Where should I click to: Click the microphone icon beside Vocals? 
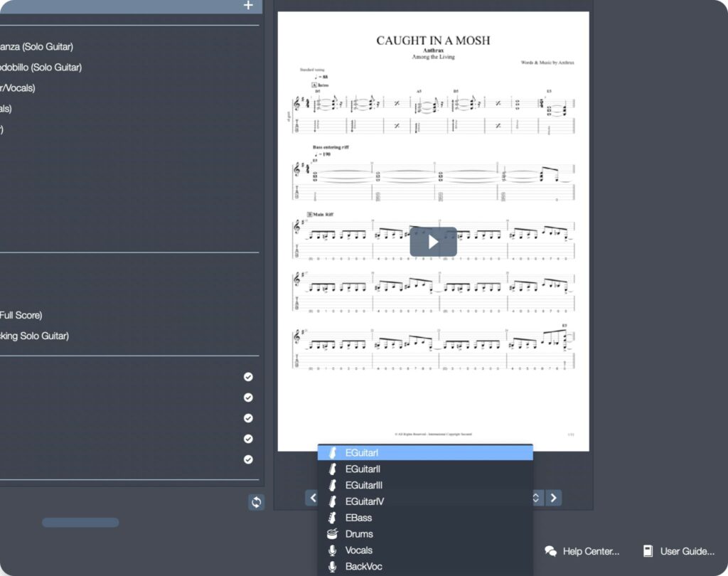333,550
